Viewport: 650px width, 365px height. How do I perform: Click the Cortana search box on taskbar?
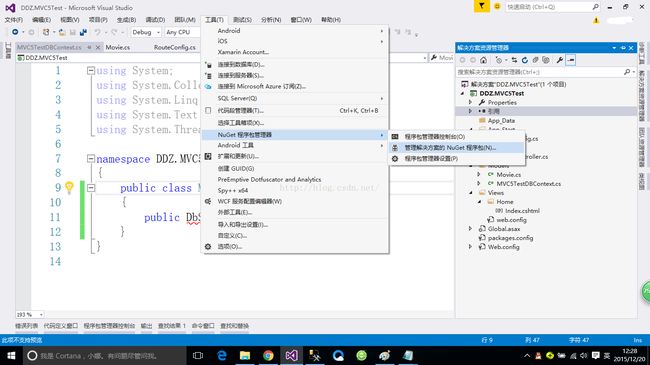click(105, 355)
